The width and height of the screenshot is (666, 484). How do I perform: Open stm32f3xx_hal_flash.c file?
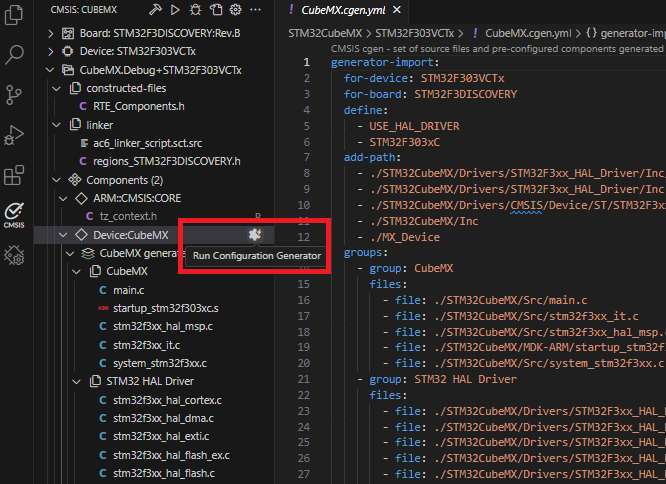(164, 473)
